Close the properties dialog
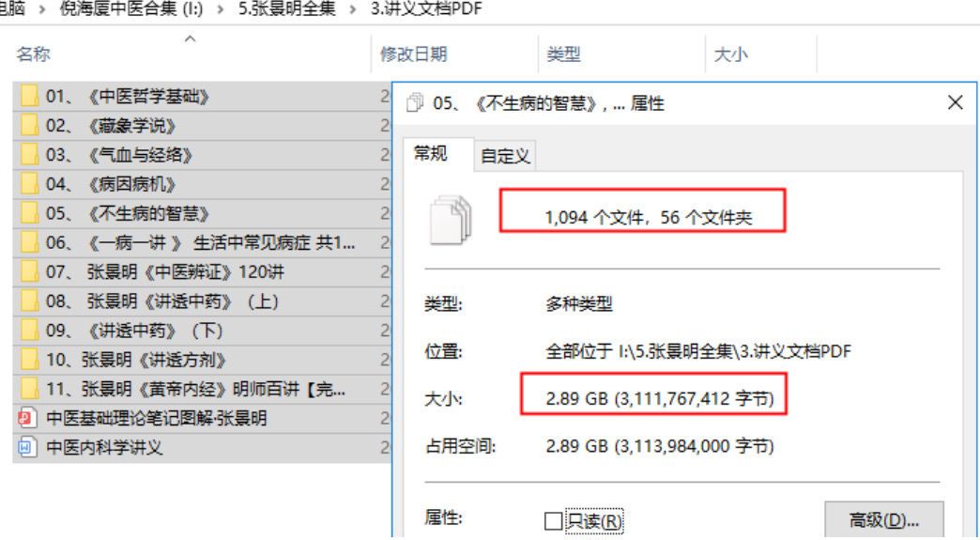Screen dimensions: 980x540 [956, 103]
